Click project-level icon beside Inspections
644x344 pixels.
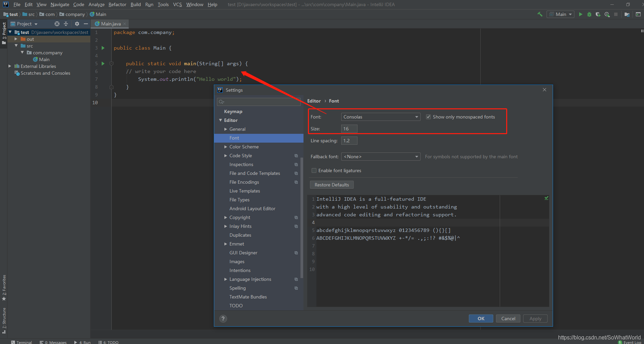coord(296,164)
